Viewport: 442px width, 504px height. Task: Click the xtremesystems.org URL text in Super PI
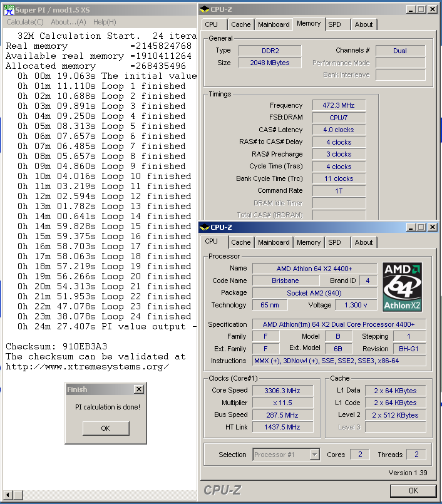(x=88, y=367)
